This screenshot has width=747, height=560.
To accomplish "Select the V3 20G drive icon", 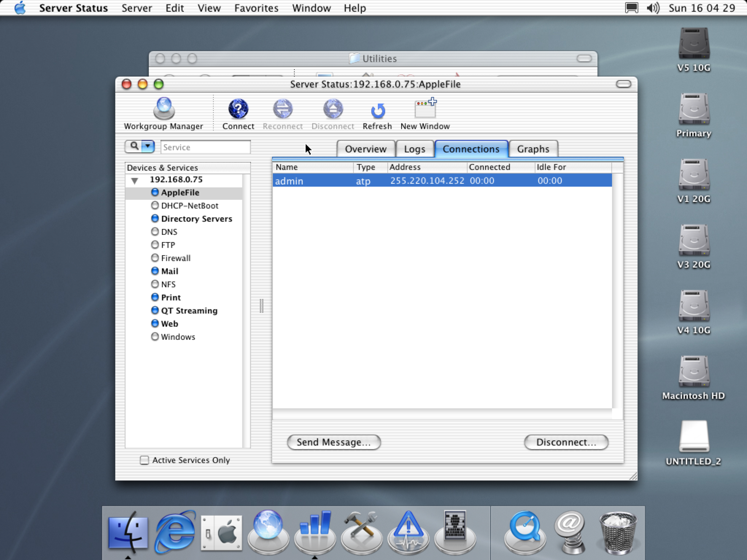I will point(694,241).
